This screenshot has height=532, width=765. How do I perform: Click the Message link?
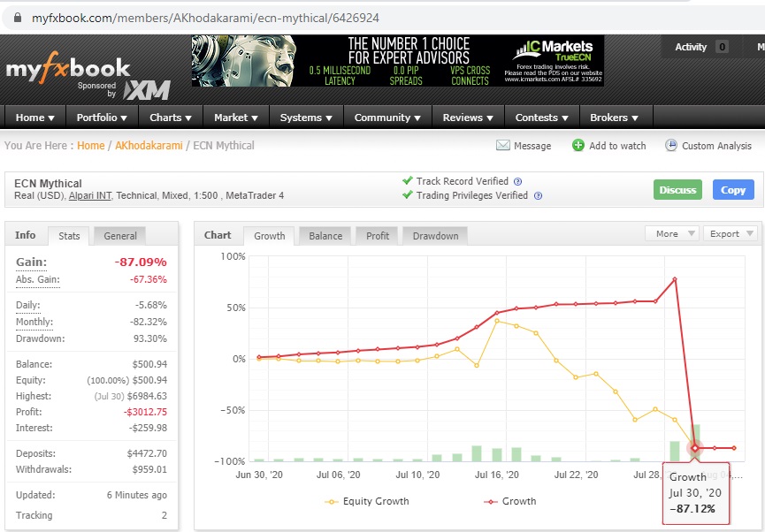(x=532, y=146)
